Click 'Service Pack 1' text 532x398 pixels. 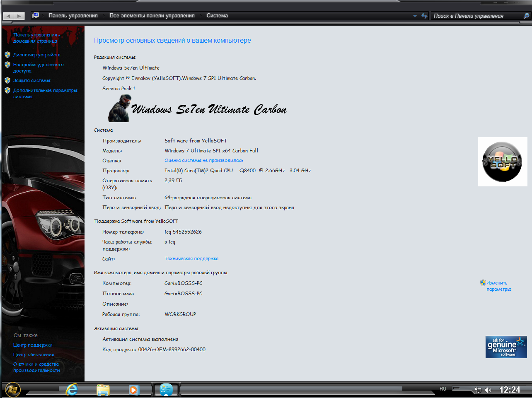click(x=119, y=89)
